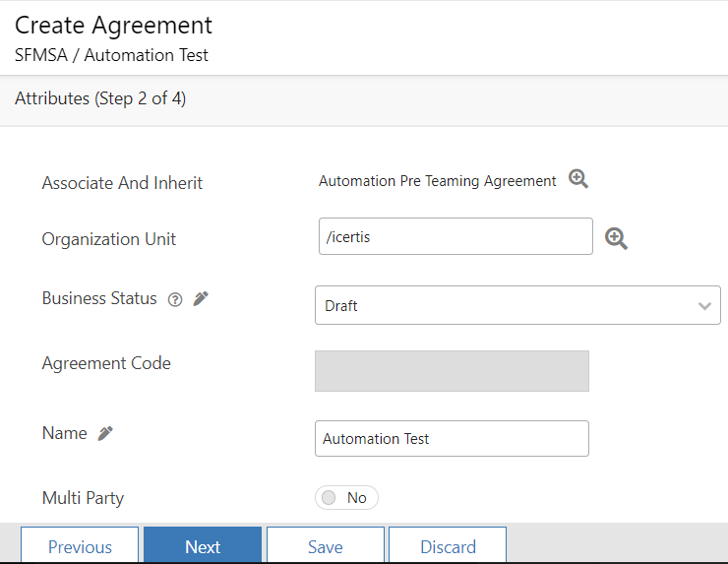This screenshot has height=564, width=728.
Task: Click the lookup icon beside Automation Pre Teaming Agreement
Action: tap(578, 179)
